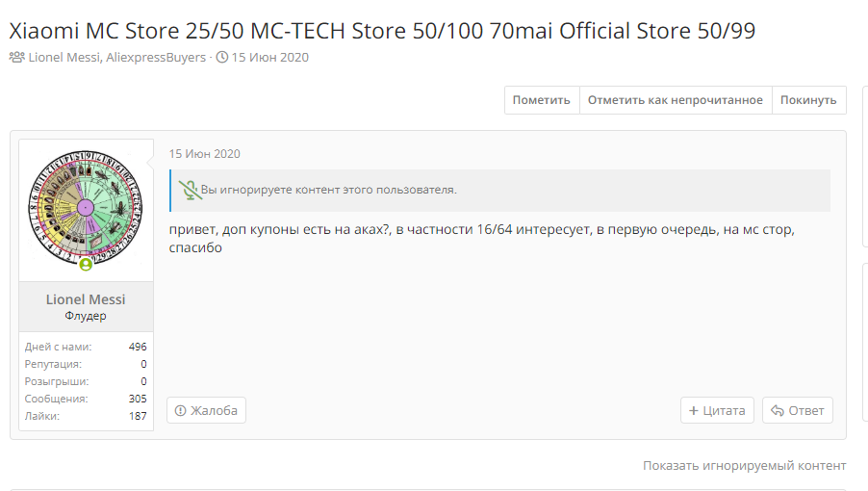
Task: Open Lionel Messi participant link in header
Action: [x=64, y=57]
